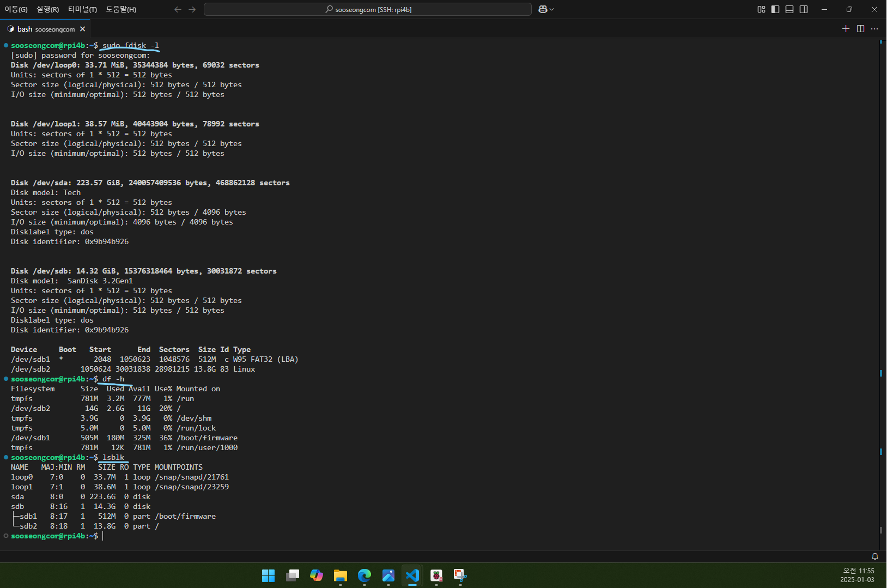Viewport: 887px width, 588px height.
Task: Open the 터미널(T) menu
Action: click(x=82, y=9)
